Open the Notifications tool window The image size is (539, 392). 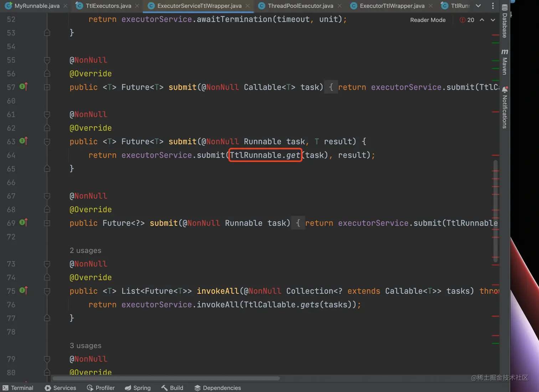click(x=504, y=107)
